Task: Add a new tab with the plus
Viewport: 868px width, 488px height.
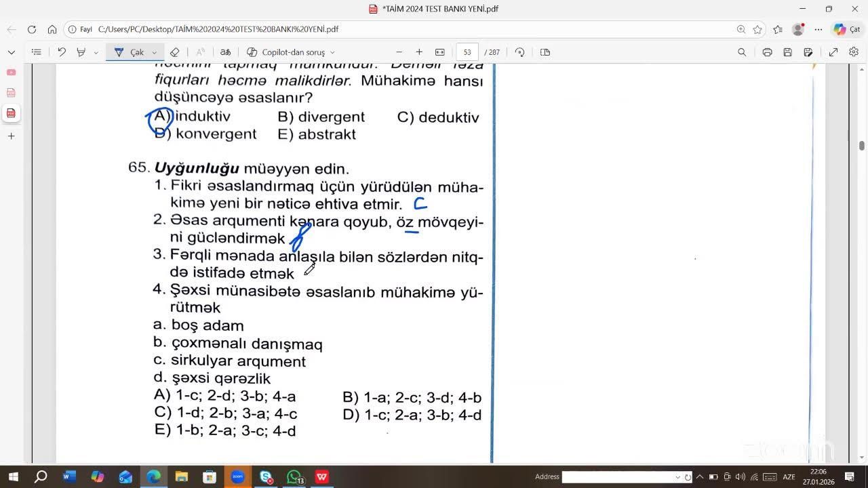Action: [x=11, y=136]
